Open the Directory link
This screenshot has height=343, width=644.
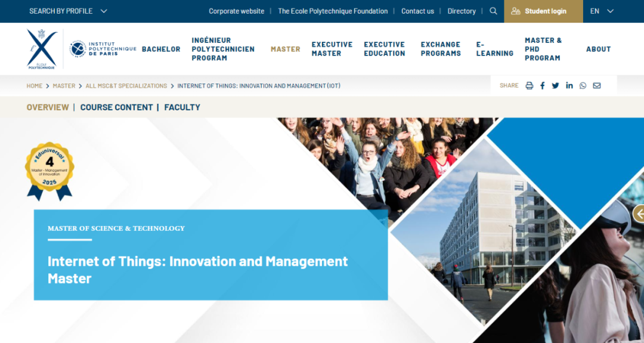pyautogui.click(x=461, y=11)
